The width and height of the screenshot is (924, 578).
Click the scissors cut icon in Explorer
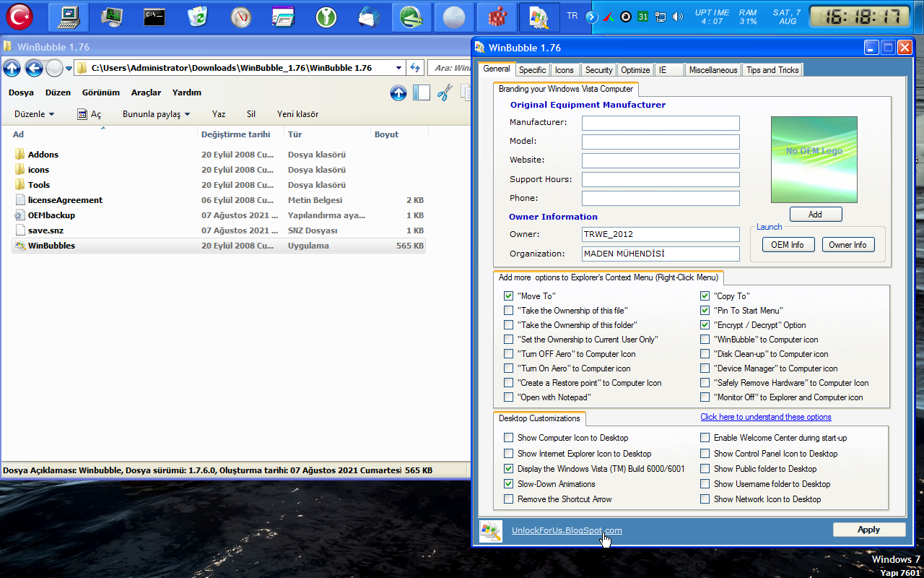445,92
